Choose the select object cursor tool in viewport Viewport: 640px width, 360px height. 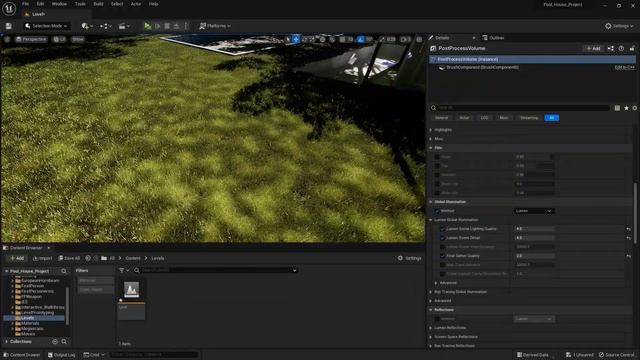click(288, 39)
